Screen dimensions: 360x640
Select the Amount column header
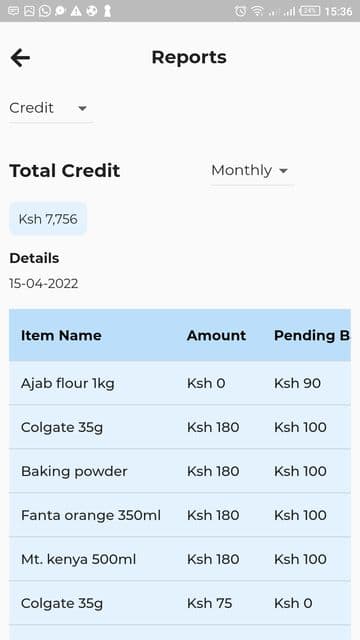[216, 336]
